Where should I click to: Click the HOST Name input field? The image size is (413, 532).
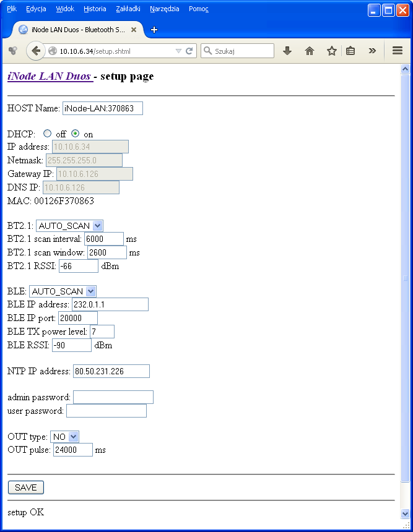[103, 108]
